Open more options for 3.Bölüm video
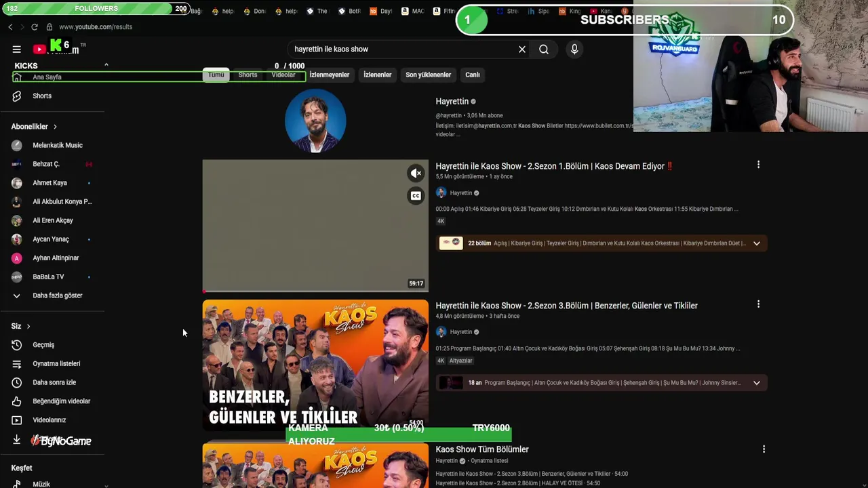 (758, 304)
